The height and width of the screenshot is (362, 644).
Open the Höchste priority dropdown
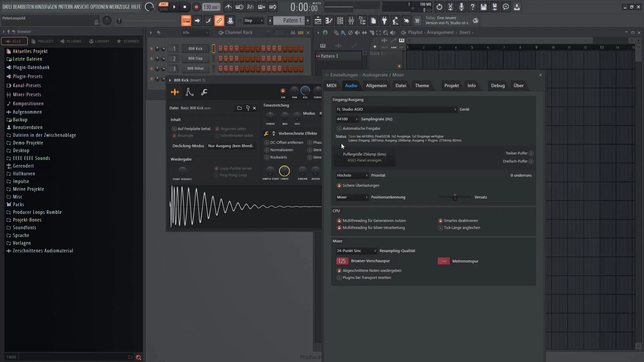[352, 175]
